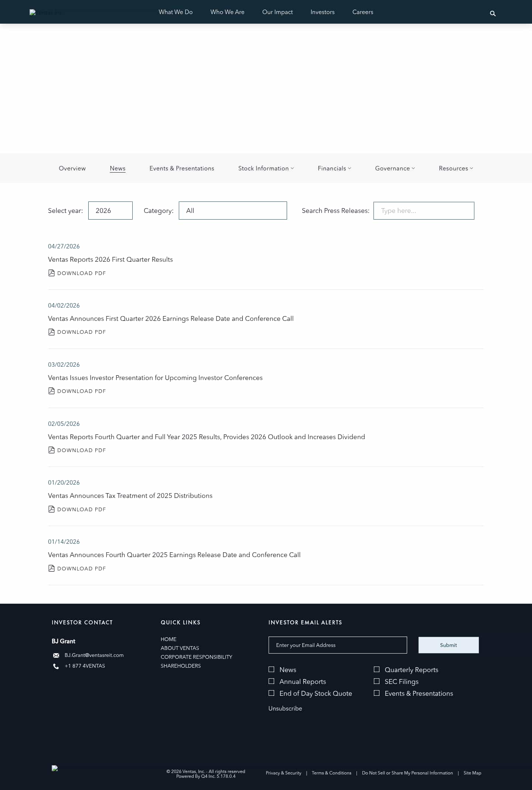Image resolution: width=532 pixels, height=790 pixels.
Task: Click the 02/05/2026 date text
Action: tap(64, 424)
